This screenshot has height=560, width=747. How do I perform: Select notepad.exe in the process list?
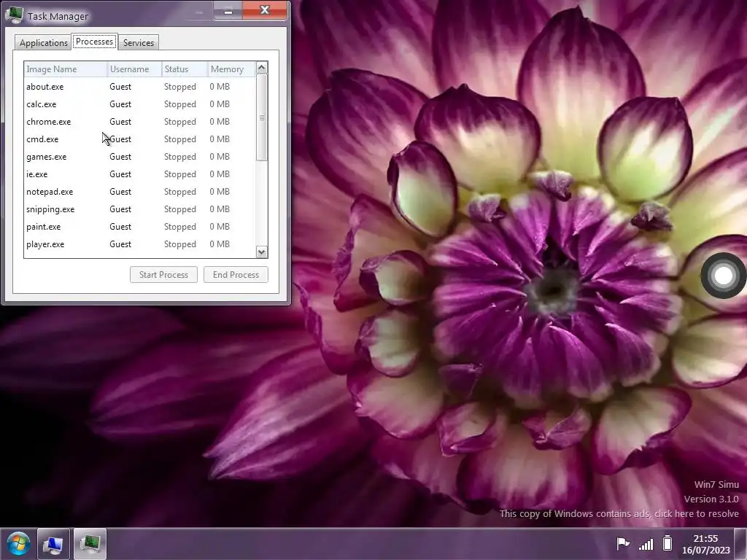(x=139, y=192)
